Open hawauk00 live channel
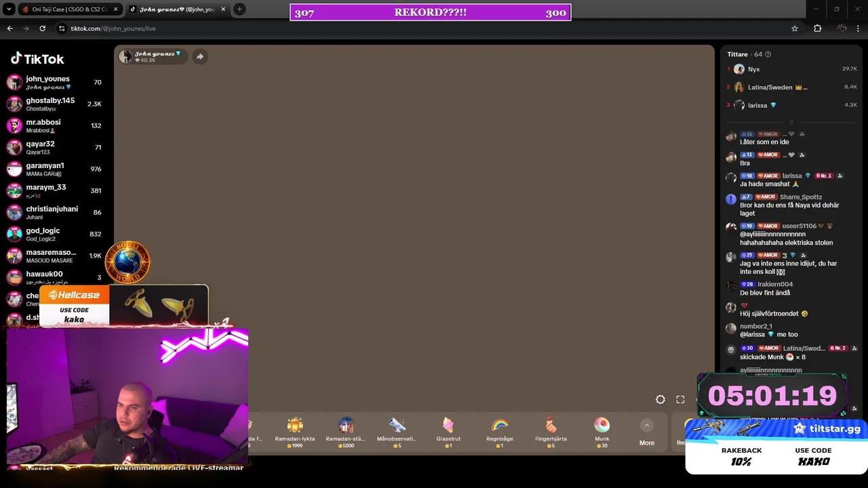Image resolution: width=868 pixels, height=488 pixels. pyautogui.click(x=54, y=278)
